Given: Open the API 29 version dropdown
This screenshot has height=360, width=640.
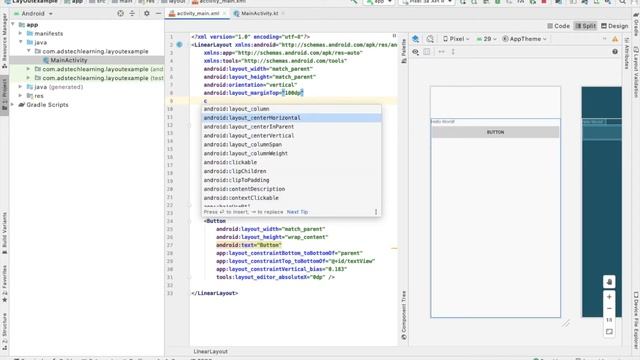Looking at the screenshot, I should 486,39.
